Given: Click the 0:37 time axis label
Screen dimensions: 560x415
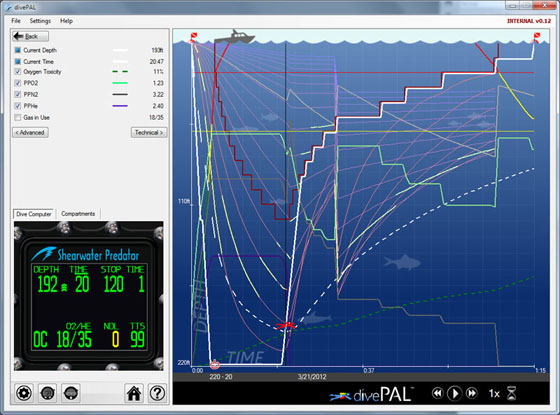Looking at the screenshot, I should pos(369,371).
